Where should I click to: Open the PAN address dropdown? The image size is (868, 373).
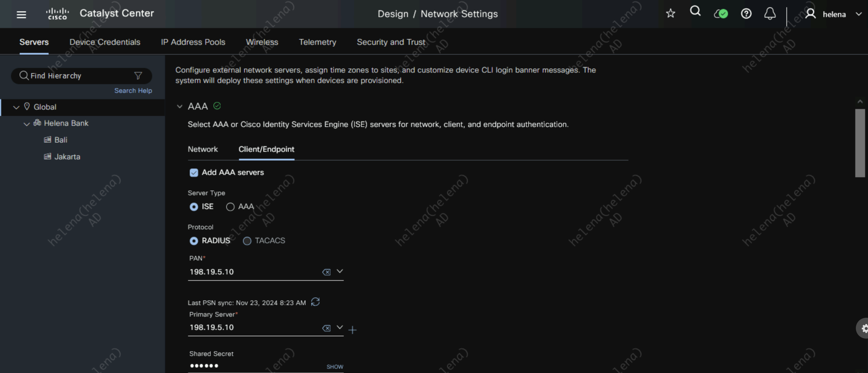click(x=340, y=271)
